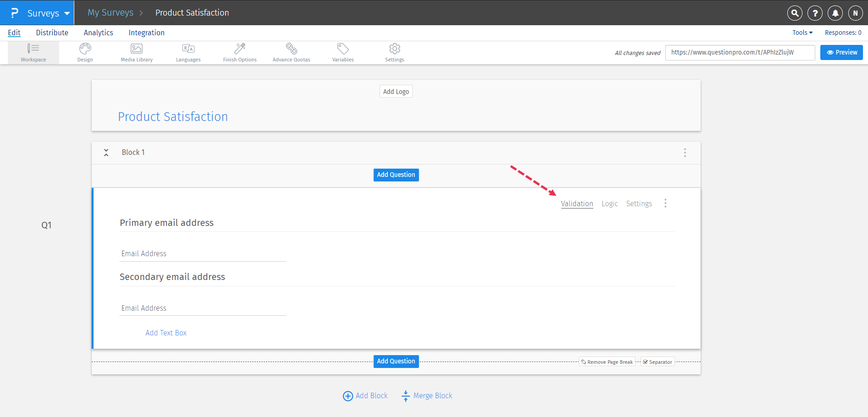Open survey Settings from the toolbar
Viewport: 868px width, 417px height.
coord(394,52)
